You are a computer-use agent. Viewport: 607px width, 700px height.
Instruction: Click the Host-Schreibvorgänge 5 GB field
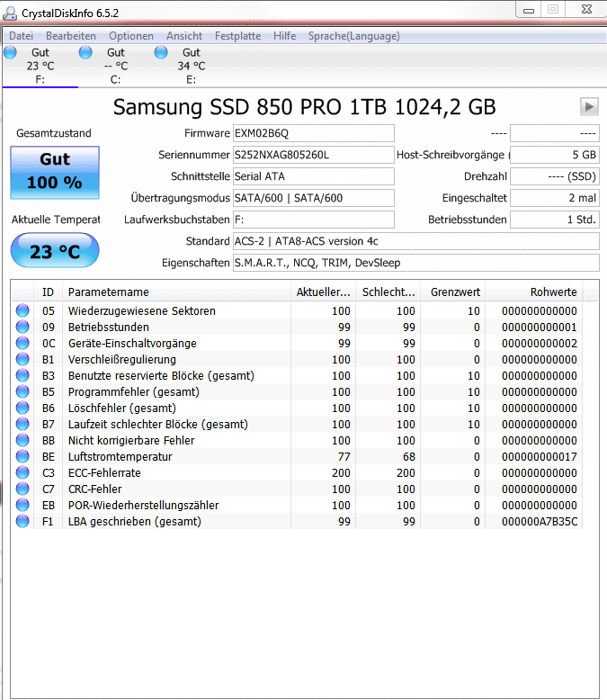pyautogui.click(x=555, y=155)
